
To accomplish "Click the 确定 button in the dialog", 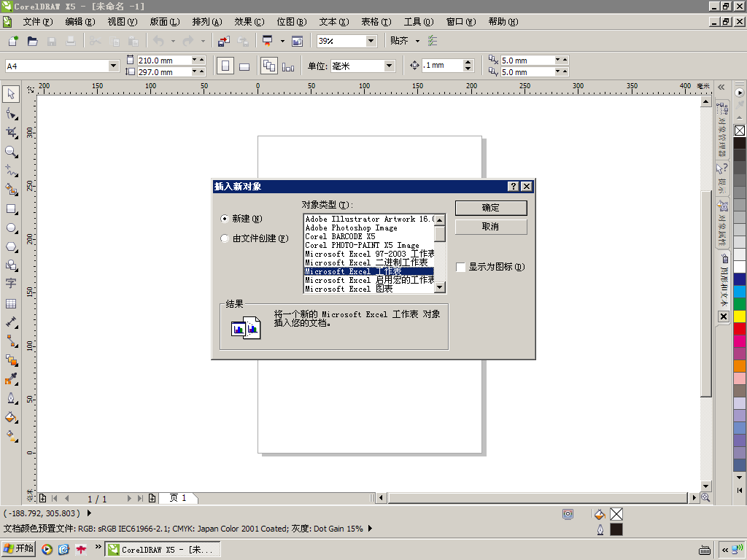I will click(x=491, y=208).
